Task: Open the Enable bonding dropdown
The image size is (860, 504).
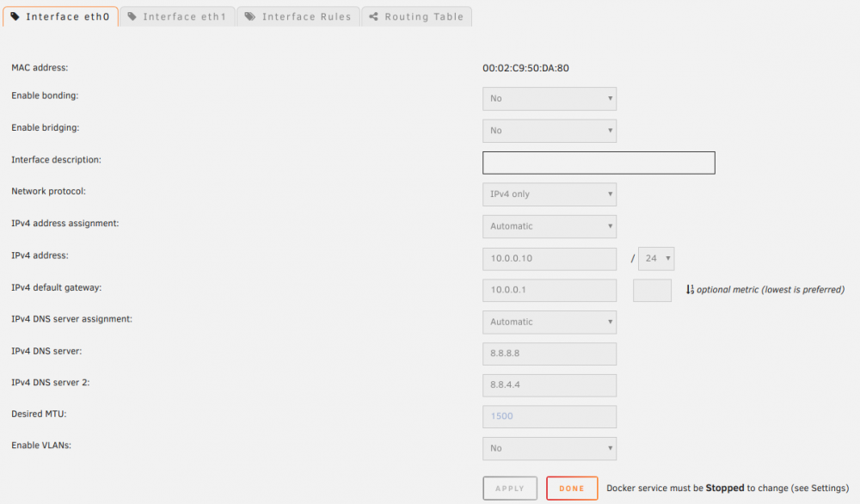Action: (x=549, y=99)
